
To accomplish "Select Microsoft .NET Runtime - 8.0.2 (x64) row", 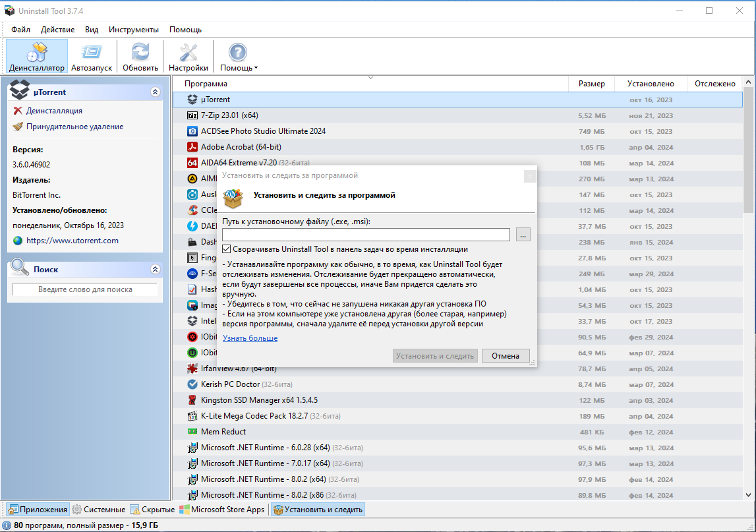I will point(457,479).
